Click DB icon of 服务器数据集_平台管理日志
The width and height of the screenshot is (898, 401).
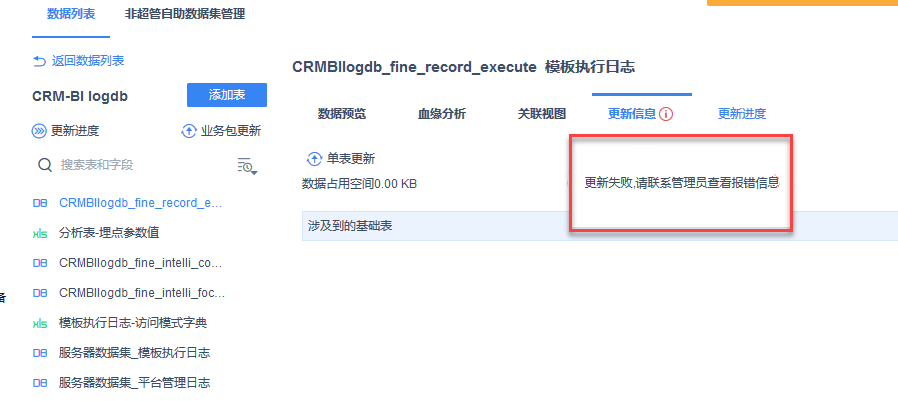click(40, 383)
